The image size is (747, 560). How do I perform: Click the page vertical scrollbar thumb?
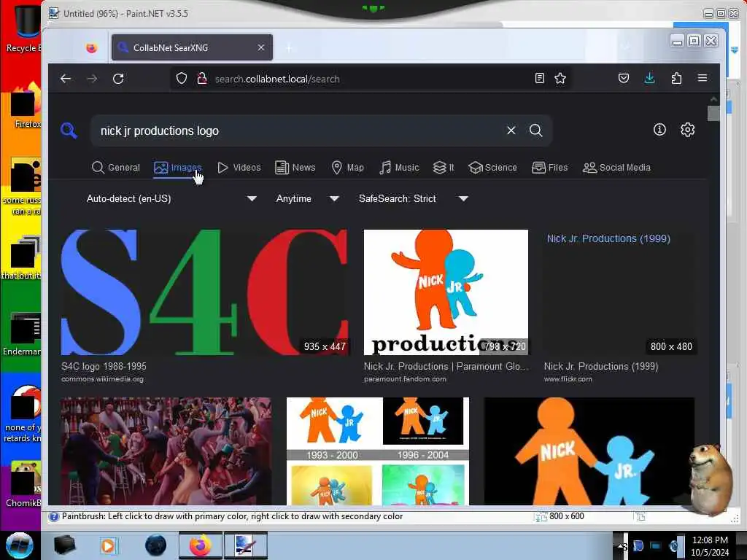tap(713, 114)
